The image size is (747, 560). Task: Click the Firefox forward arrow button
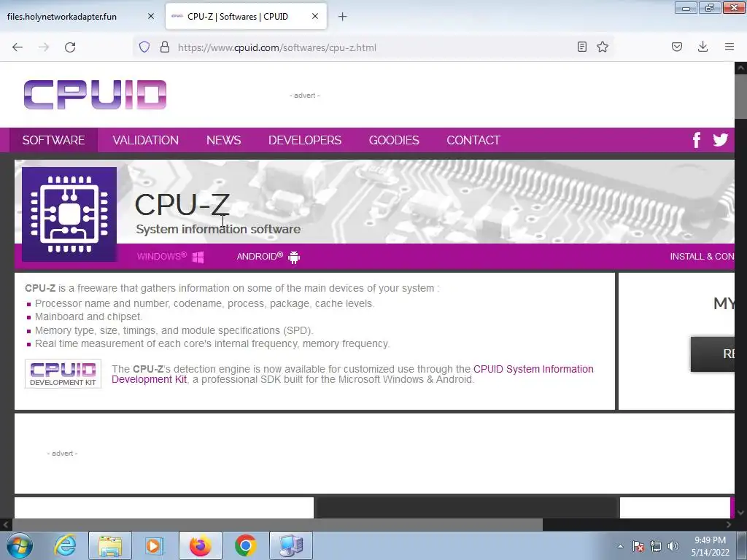pyautogui.click(x=44, y=47)
